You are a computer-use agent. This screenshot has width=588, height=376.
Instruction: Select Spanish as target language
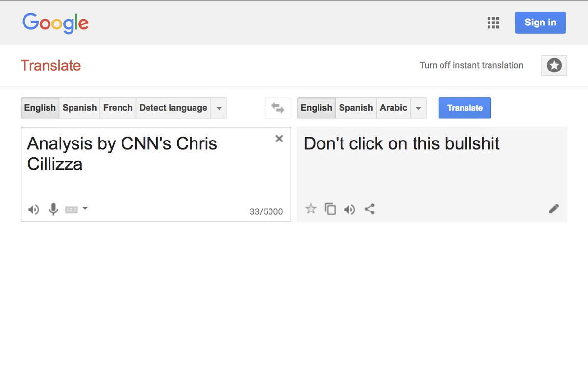[x=356, y=108]
